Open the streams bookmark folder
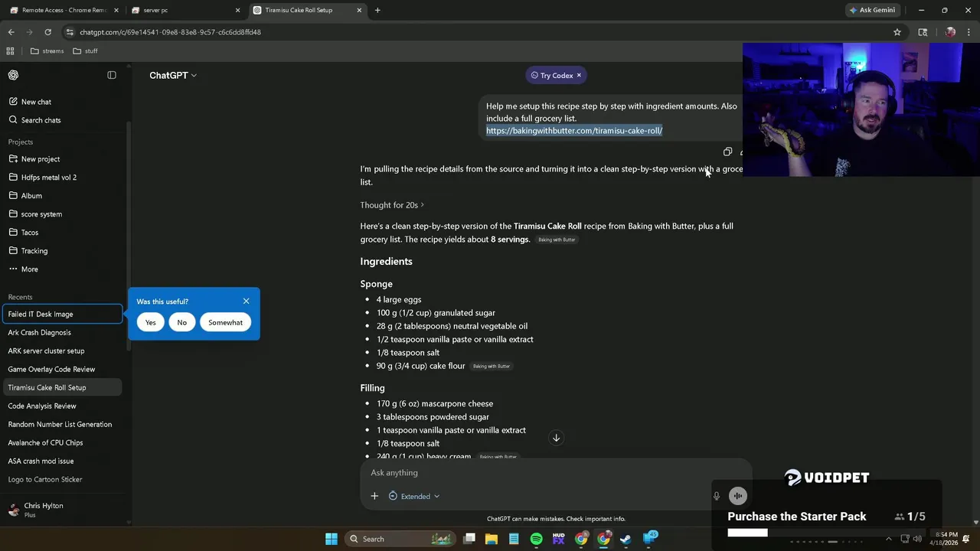The image size is (980, 551). (x=47, y=51)
